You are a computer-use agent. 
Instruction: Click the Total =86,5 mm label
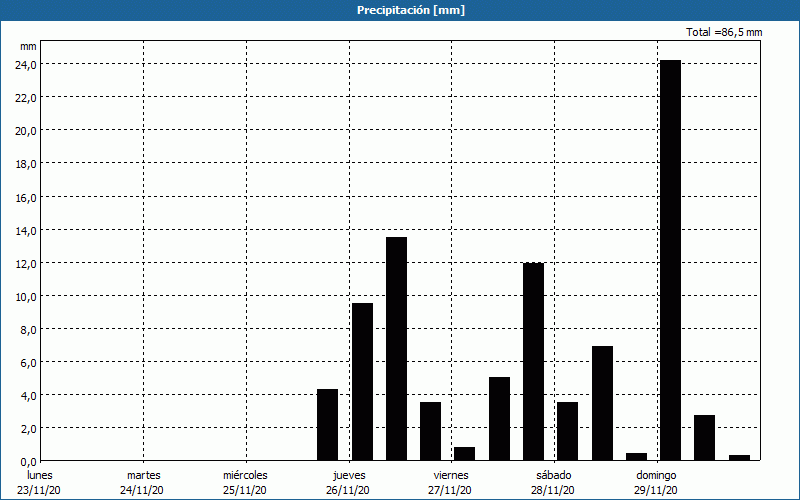pos(724,32)
